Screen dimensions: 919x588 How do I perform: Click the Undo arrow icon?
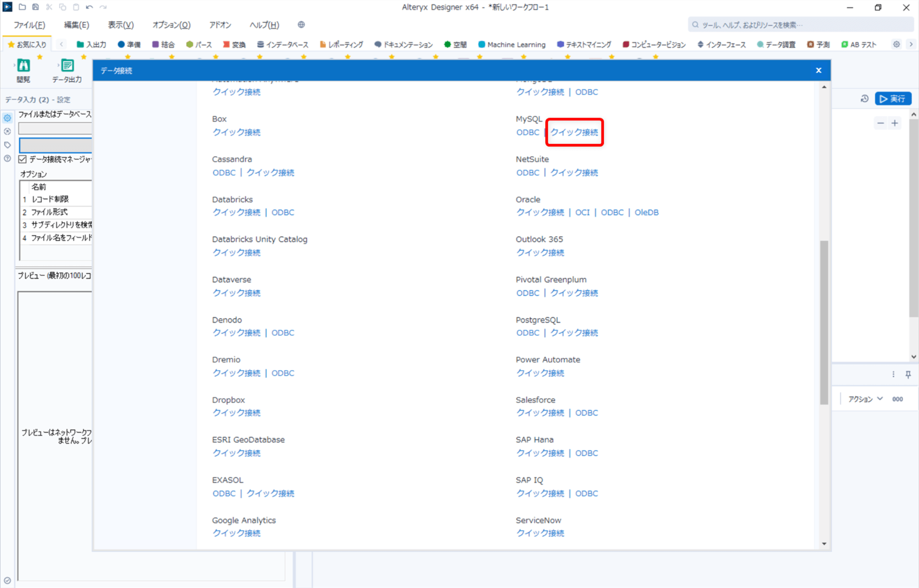90,7
